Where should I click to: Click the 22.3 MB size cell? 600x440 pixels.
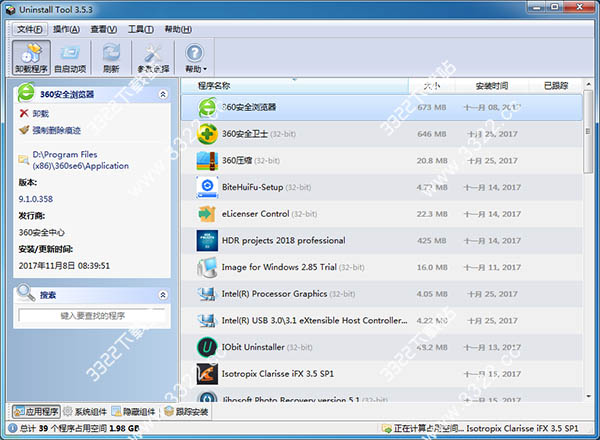[x=432, y=214]
